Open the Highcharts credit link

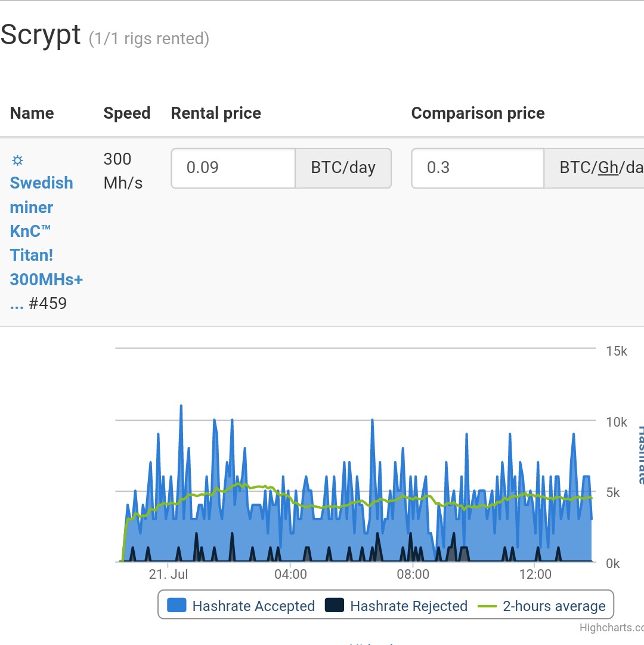coord(612,627)
